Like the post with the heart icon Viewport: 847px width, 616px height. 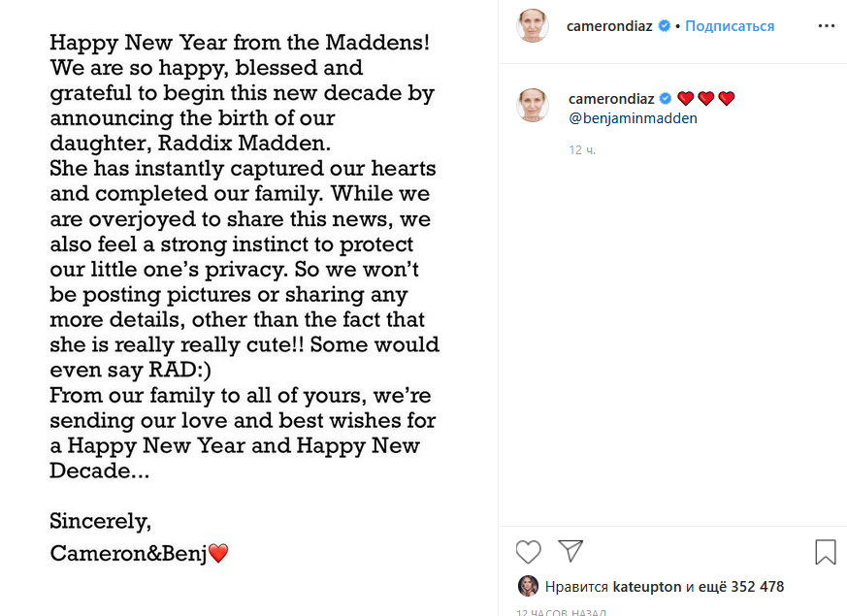coord(528,552)
